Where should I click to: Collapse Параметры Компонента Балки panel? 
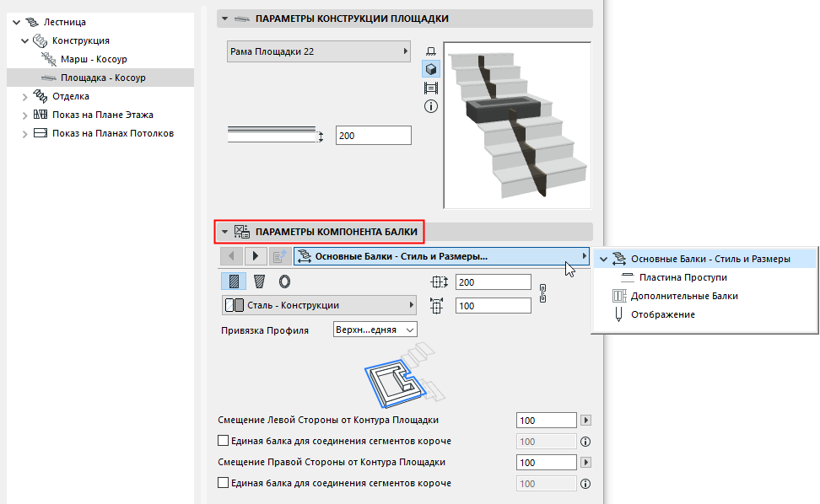[225, 232]
